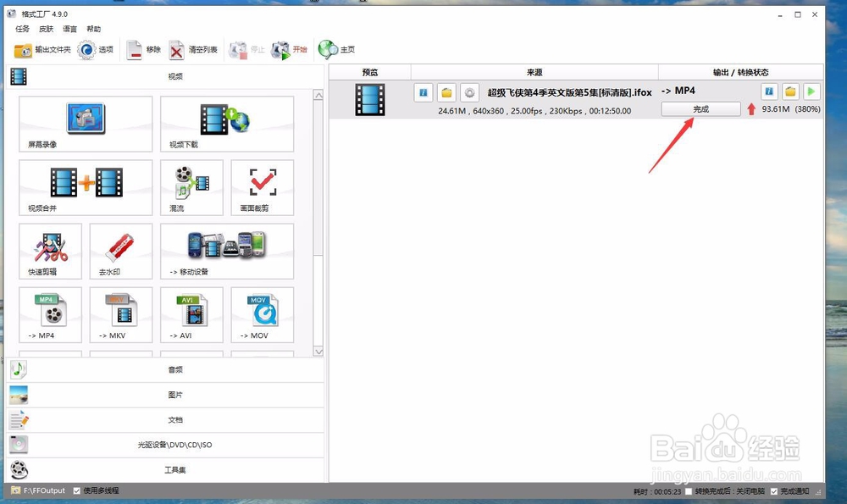The image size is (847, 504).
Task: Open the 皮肤 menu
Action: (x=46, y=29)
